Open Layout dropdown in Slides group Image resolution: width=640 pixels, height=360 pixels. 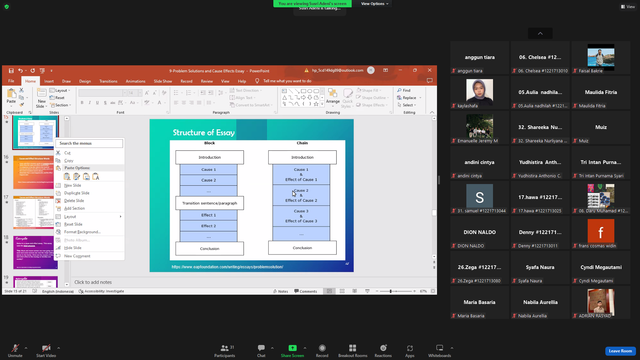coord(60,90)
